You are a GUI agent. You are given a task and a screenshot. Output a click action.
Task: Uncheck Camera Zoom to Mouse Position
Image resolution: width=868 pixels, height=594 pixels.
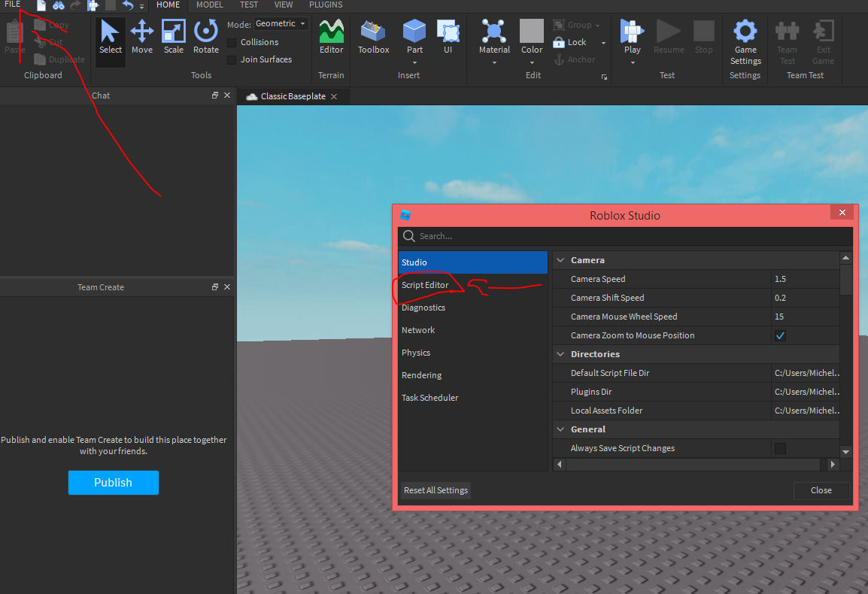click(x=780, y=335)
